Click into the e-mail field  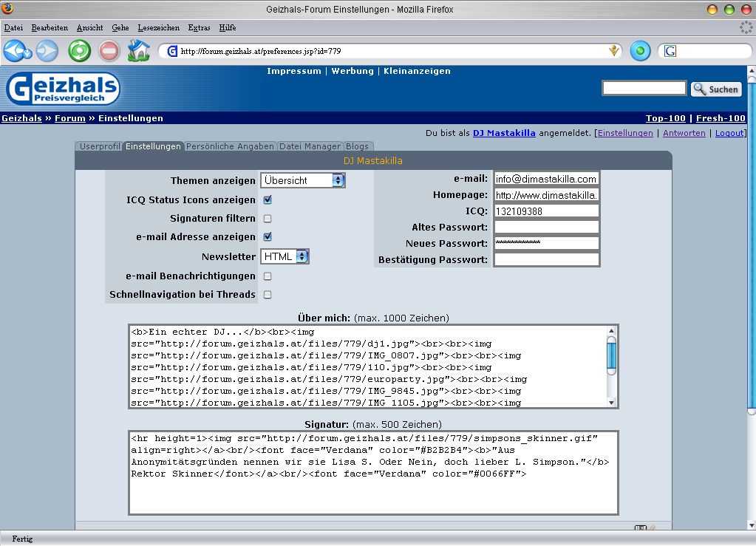[546, 179]
